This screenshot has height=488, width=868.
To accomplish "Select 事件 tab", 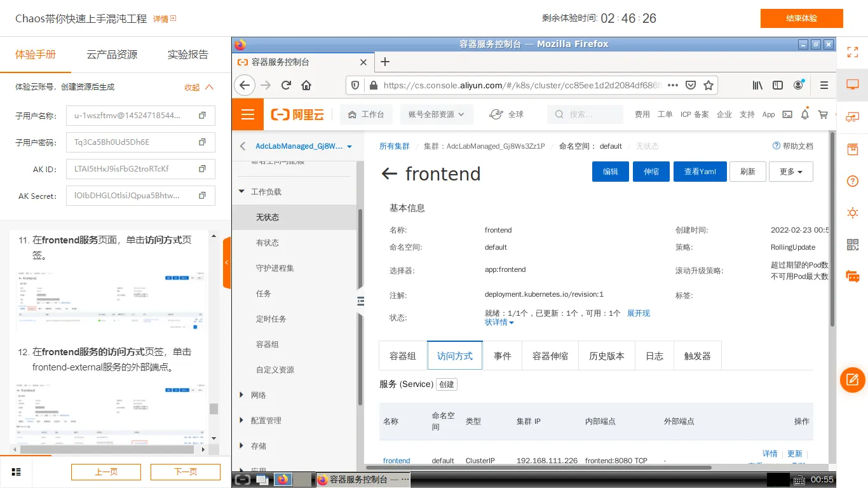I will coord(503,356).
